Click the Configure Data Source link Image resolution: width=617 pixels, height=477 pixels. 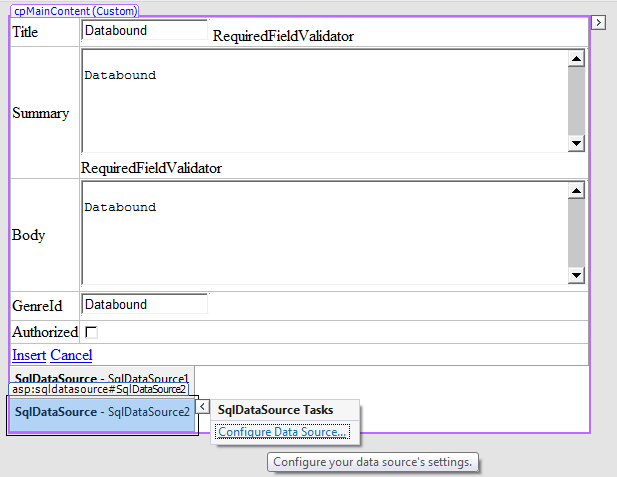[x=284, y=432]
